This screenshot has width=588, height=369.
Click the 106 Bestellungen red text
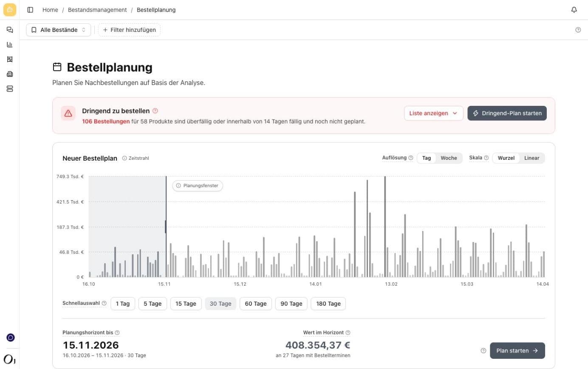(x=106, y=121)
